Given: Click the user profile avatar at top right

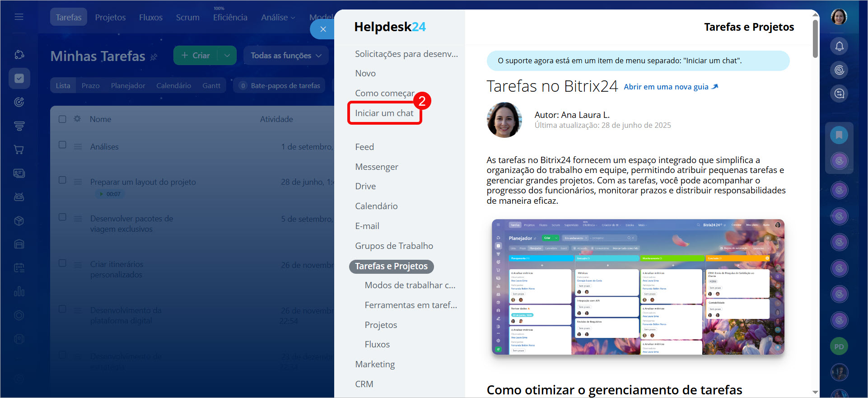Looking at the screenshot, I should (x=839, y=17).
